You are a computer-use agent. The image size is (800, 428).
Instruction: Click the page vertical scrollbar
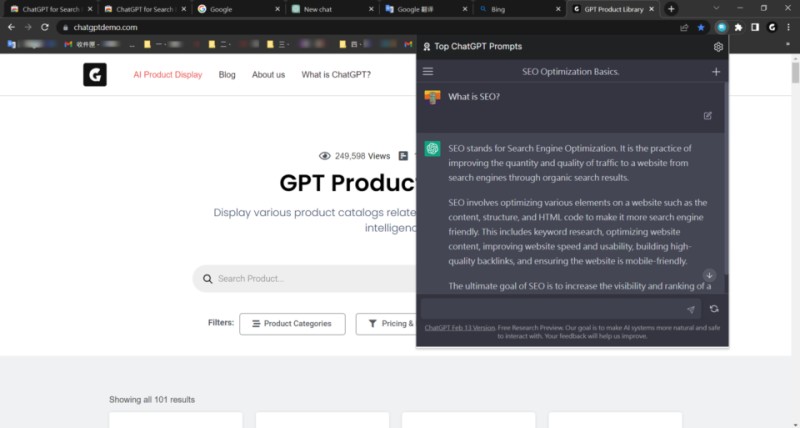tap(795, 71)
